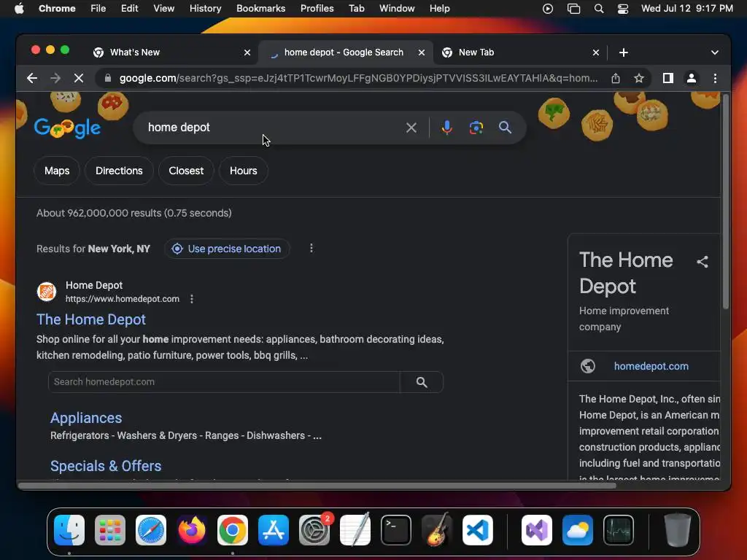Select the Directions chip
747x560 pixels.
[x=119, y=171]
